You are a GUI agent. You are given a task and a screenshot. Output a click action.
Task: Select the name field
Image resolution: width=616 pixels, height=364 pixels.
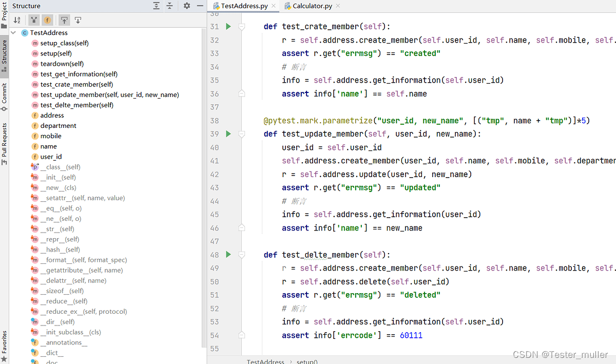[48, 146]
